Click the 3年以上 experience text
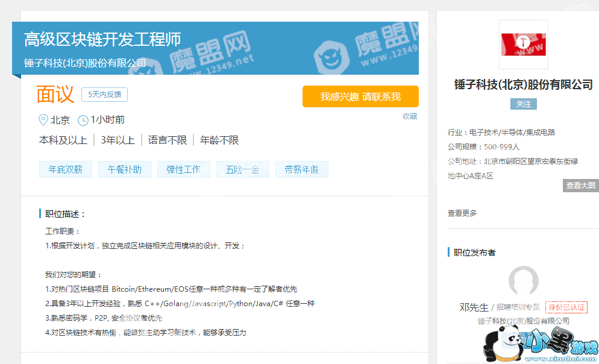Image resolution: width=599 pixels, height=364 pixels. pyautogui.click(x=118, y=140)
